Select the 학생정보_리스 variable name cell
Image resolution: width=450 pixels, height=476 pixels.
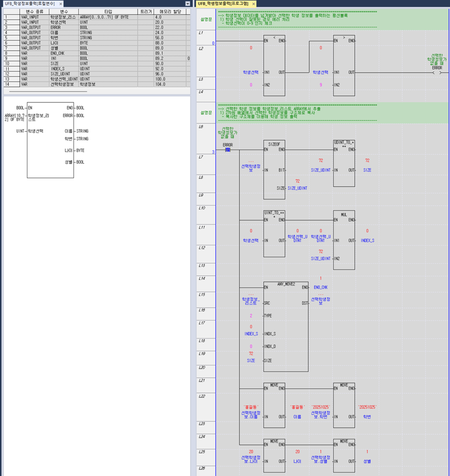tap(64, 17)
